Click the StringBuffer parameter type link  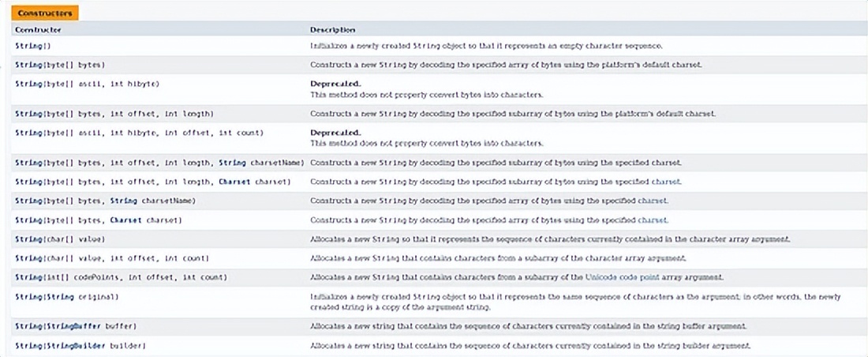point(77,326)
